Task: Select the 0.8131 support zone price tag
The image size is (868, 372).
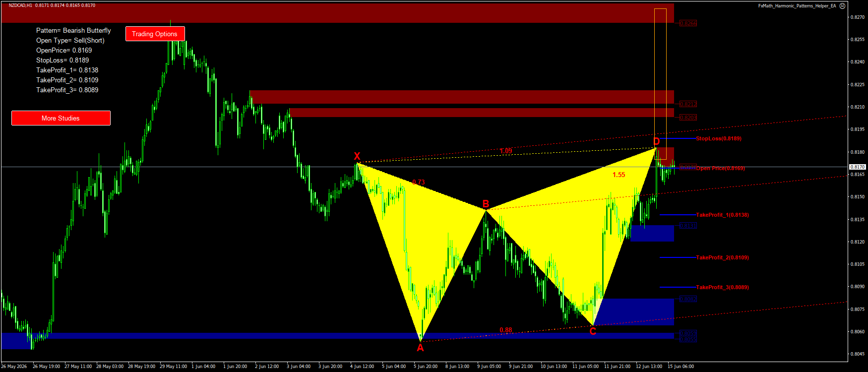Action: [688, 226]
